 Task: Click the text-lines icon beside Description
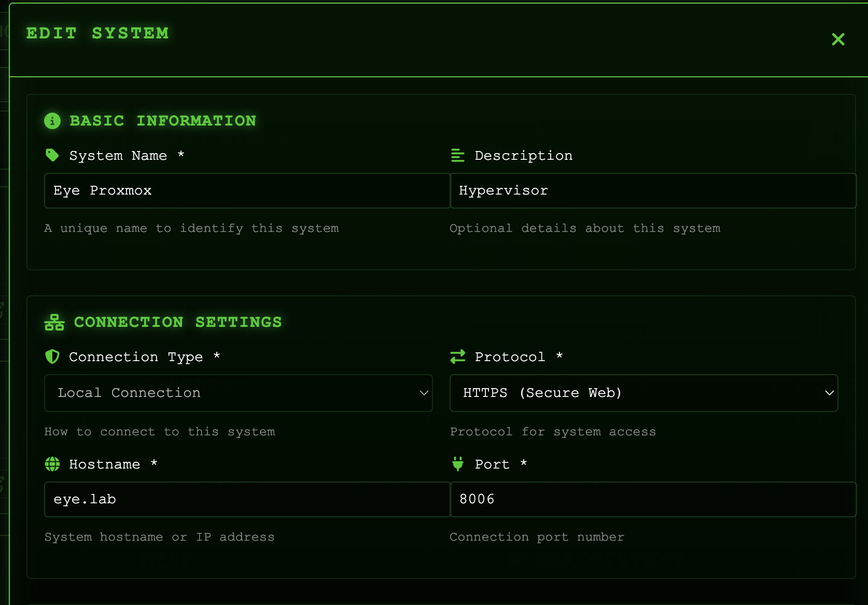click(457, 155)
